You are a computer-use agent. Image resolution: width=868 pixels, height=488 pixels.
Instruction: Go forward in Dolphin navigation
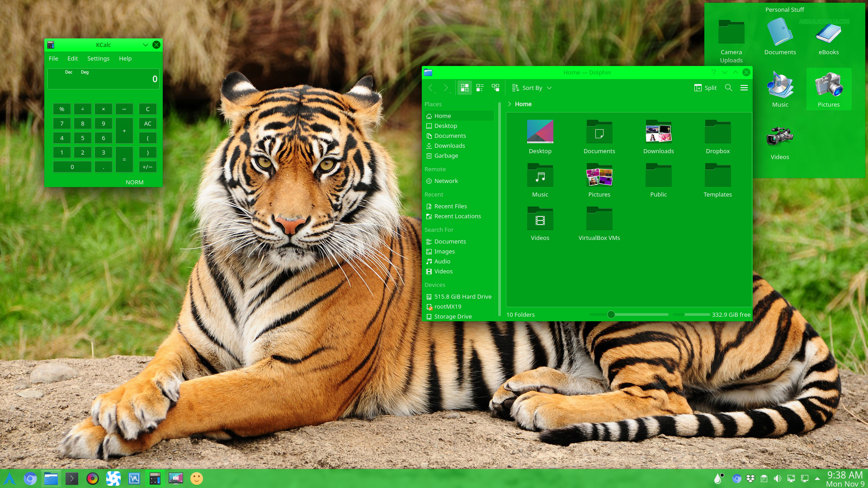[446, 88]
